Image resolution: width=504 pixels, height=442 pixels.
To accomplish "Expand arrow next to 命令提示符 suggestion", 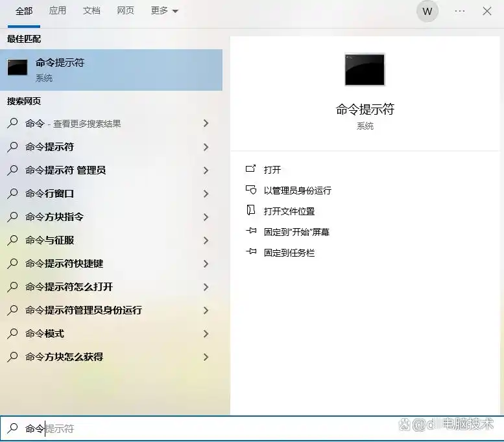I will point(206,147).
